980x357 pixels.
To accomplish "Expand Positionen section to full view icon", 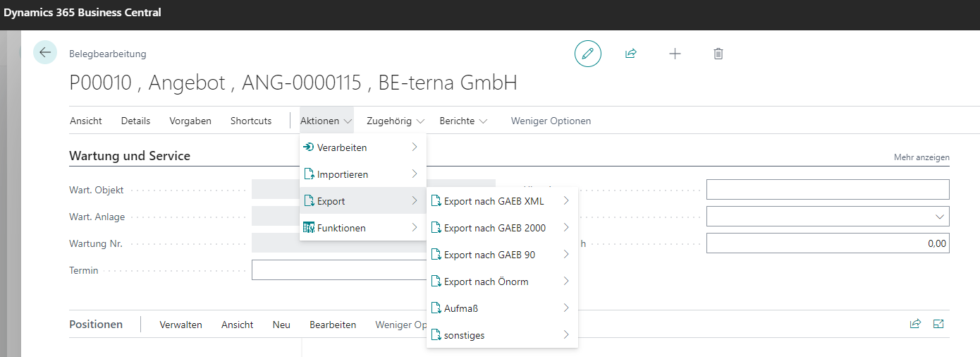I will 938,324.
